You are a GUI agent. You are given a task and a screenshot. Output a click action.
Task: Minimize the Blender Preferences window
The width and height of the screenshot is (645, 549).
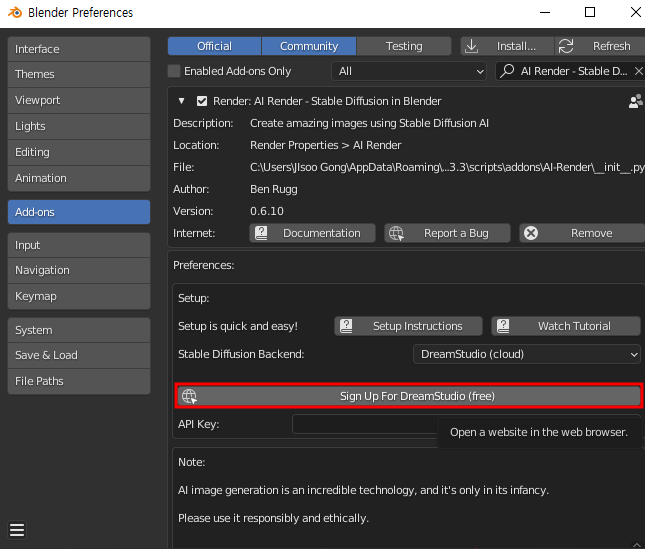[x=545, y=13]
